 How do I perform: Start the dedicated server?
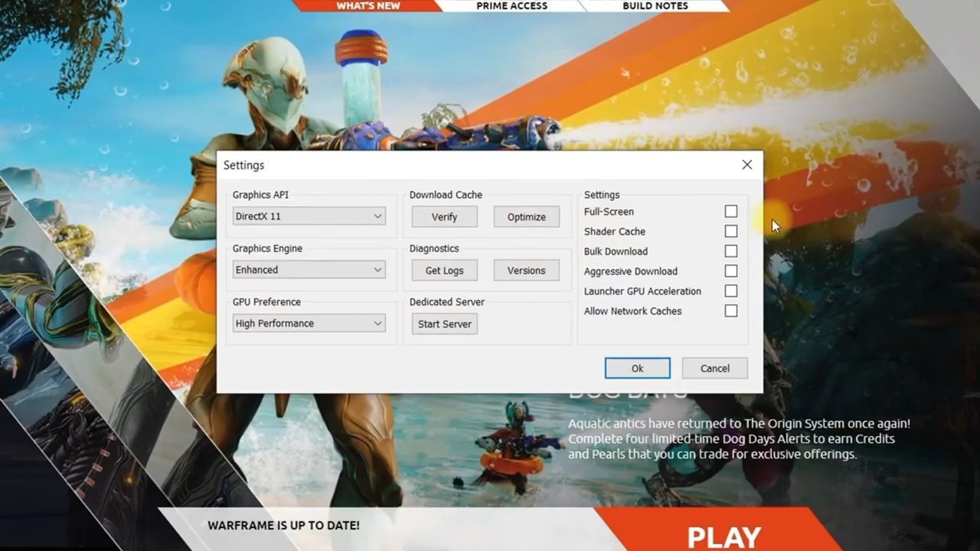click(444, 324)
